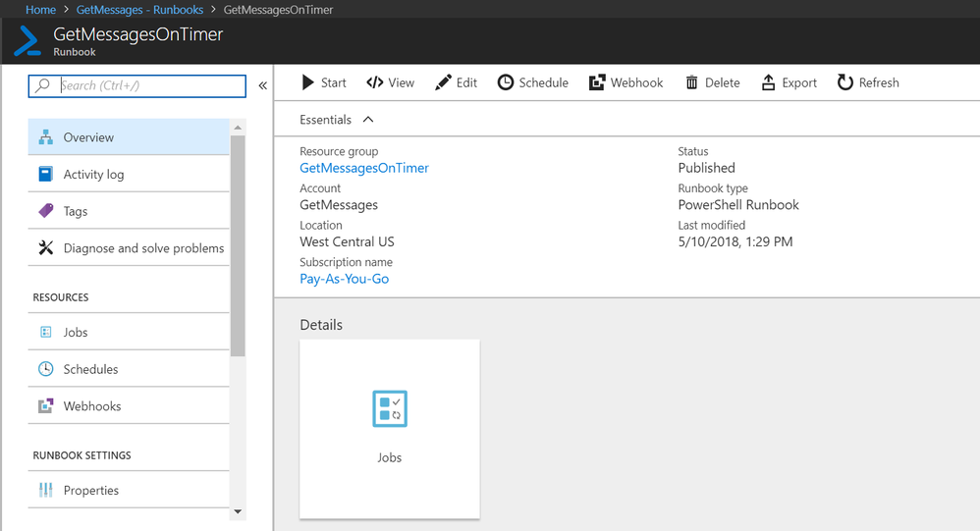Click the Edit pencil icon

[443, 82]
